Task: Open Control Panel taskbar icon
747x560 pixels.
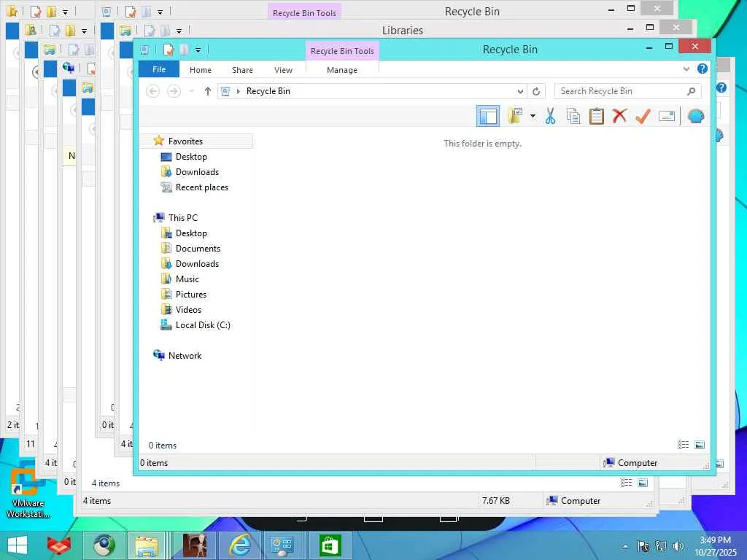Action: 282,545
